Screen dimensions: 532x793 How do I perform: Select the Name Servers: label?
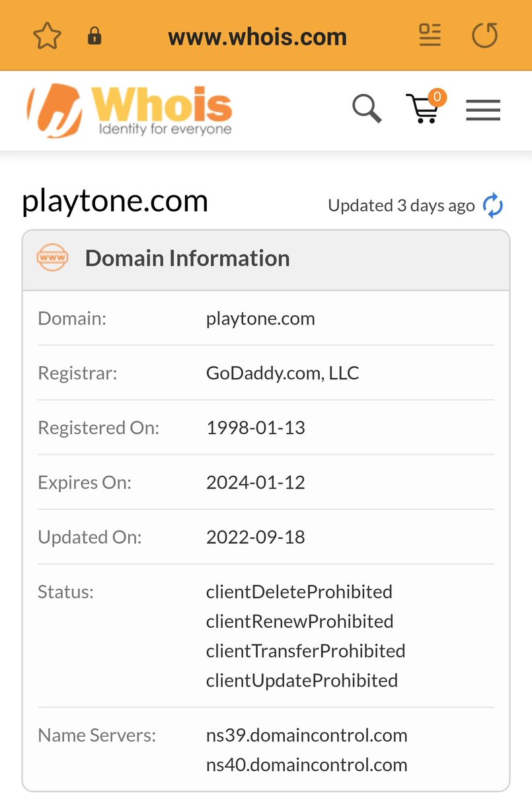coord(96,735)
